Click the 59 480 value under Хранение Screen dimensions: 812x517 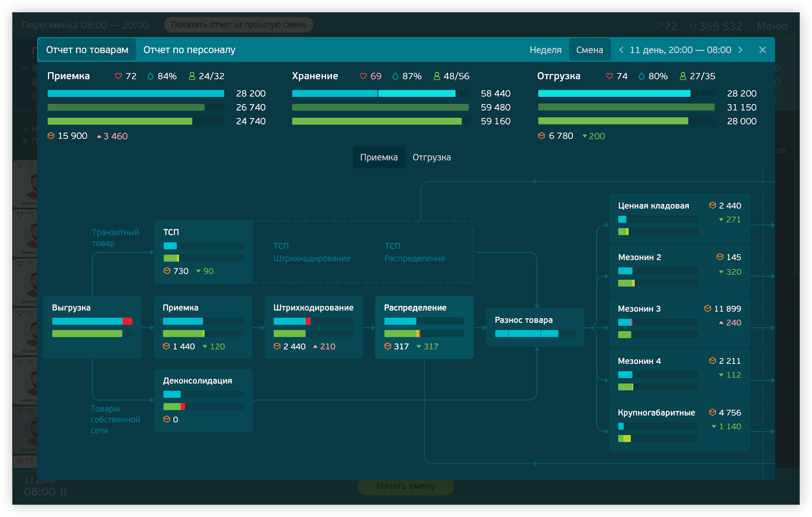pos(496,107)
